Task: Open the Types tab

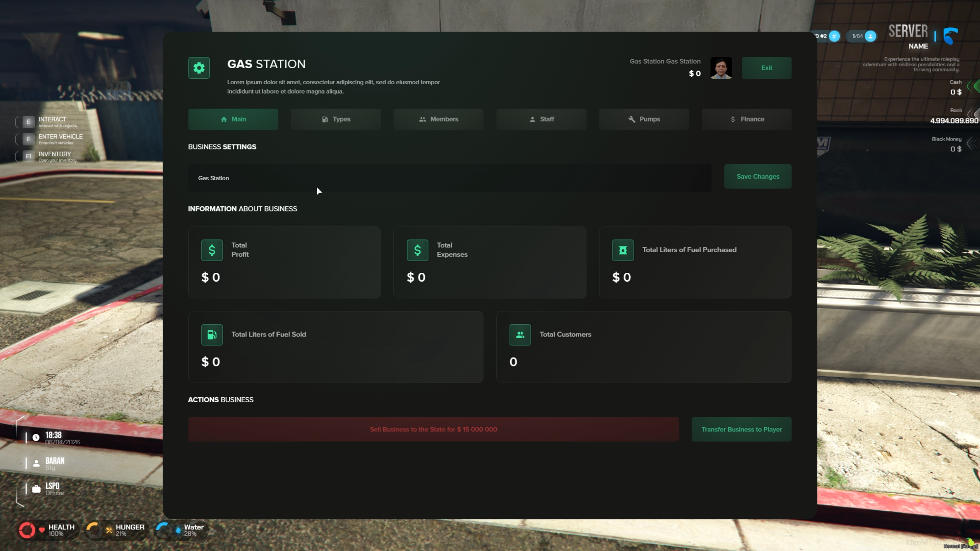Action: 336,120
